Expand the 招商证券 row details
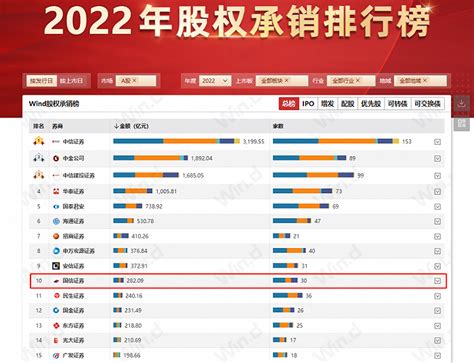This screenshot has width=474, height=363. pos(437,236)
